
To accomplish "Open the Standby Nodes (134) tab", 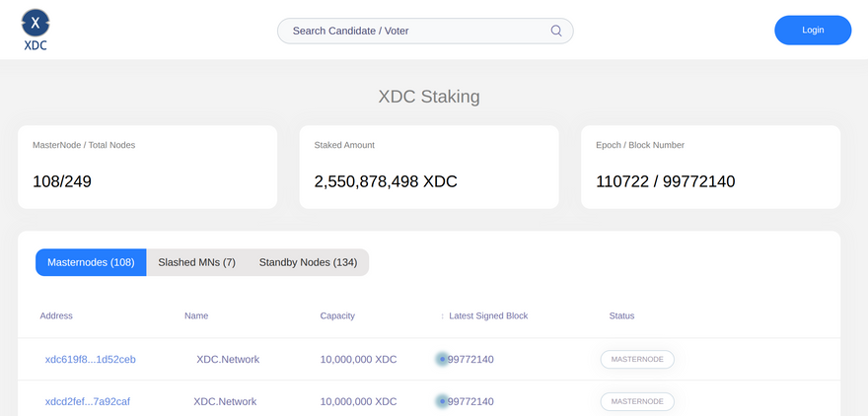I will [x=308, y=262].
